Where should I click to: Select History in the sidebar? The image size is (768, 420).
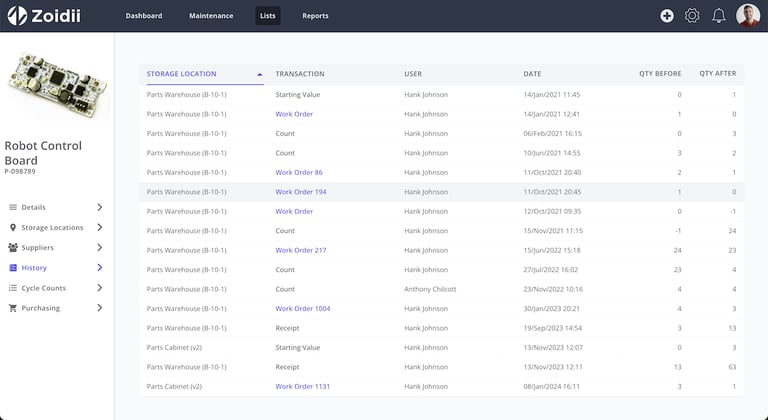34,268
